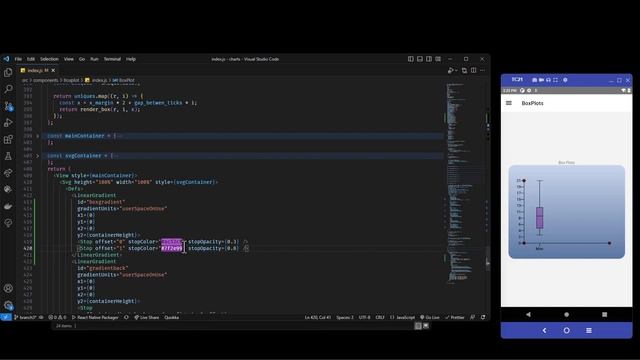
Task: Change the file encoding UTF-8
Action: (x=364, y=317)
